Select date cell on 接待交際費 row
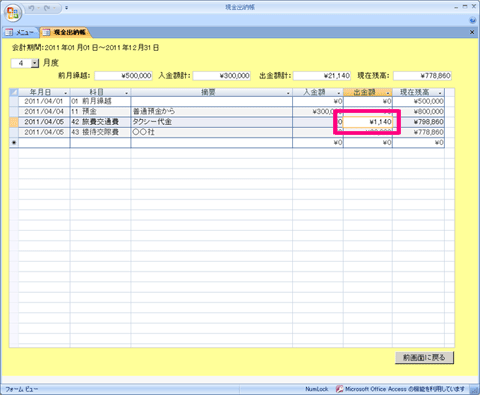480x395 pixels. [44, 132]
